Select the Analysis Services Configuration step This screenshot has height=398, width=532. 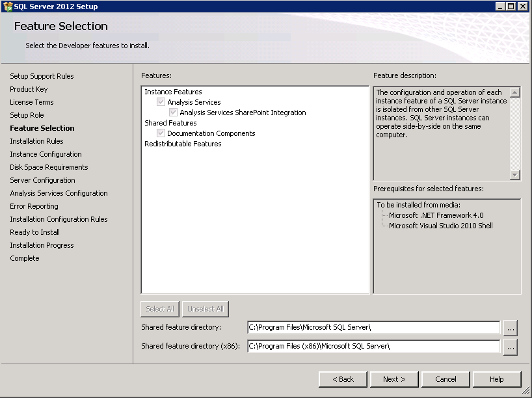59,193
